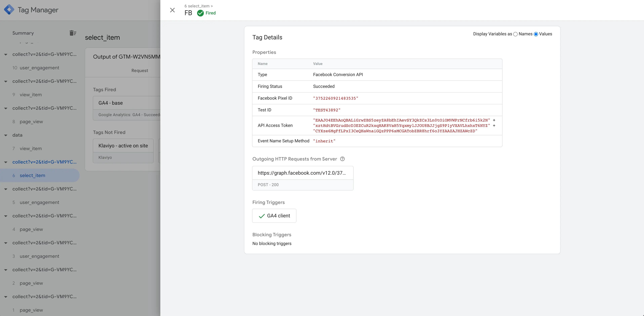Click the GA4 client trigger checkmark
Viewport: 644px width, 316px height.
click(261, 216)
